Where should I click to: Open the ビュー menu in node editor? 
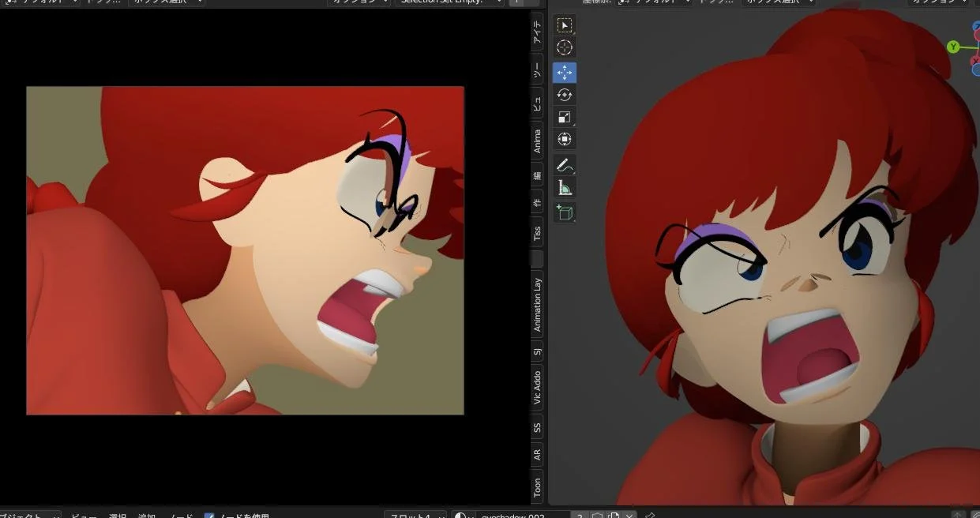coord(84,516)
